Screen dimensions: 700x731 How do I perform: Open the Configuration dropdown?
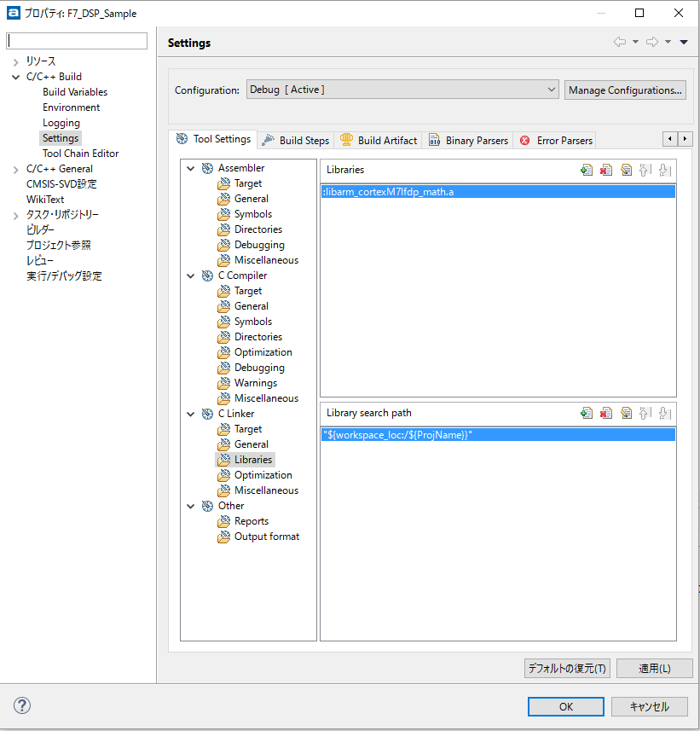click(402, 90)
